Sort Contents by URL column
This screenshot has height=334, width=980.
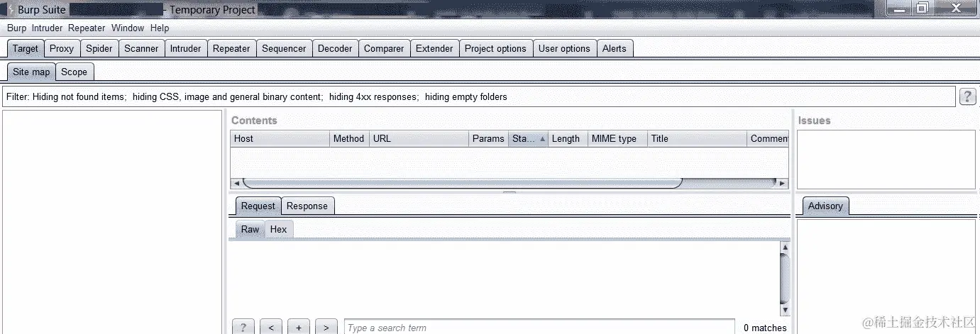tap(419, 139)
